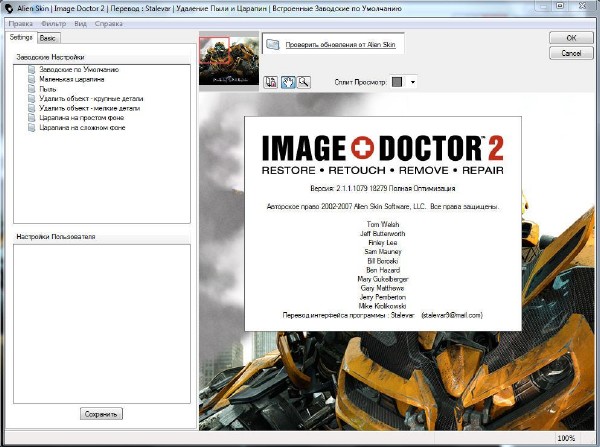This screenshot has height=447, width=600.
Task: Select the hand pan tool
Action: pyautogui.click(x=288, y=81)
